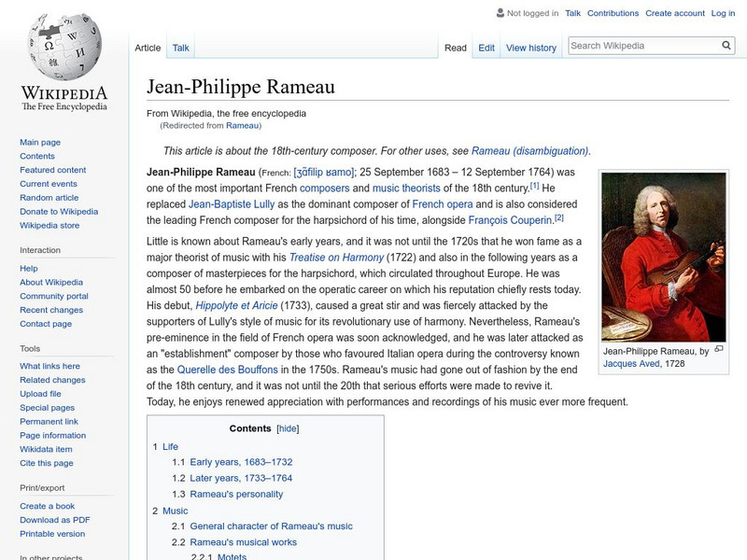Image resolution: width=747 pixels, height=560 pixels.
Task: Open the Jacques Aved link in caption
Action: click(631, 364)
